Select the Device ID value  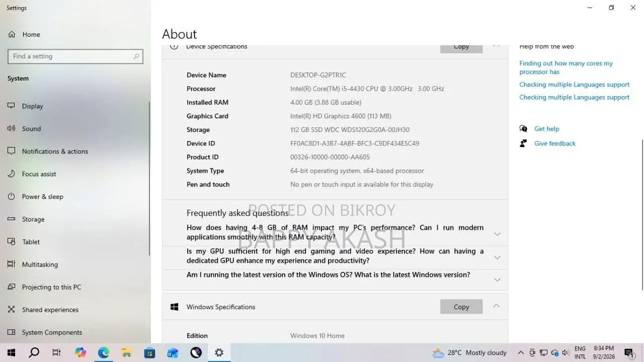coord(355,143)
